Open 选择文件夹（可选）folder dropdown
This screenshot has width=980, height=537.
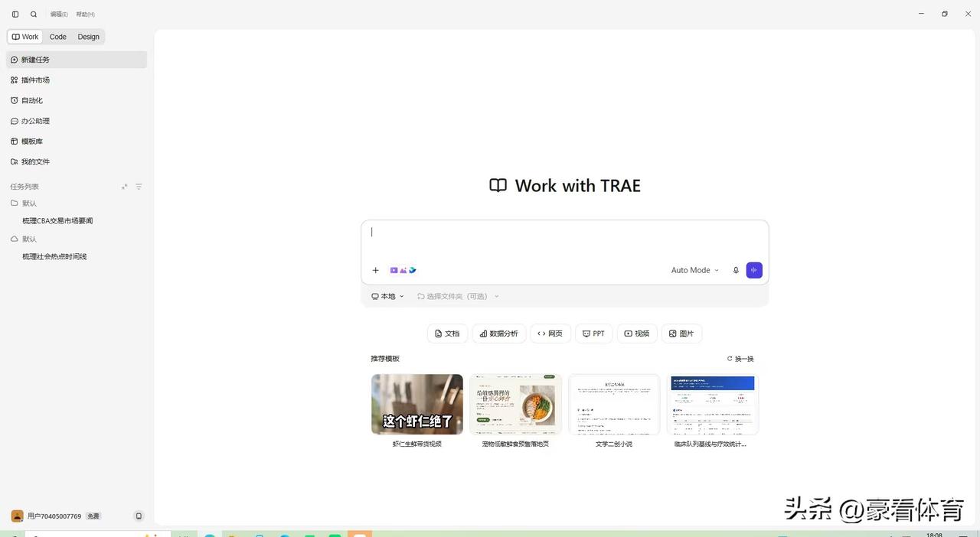458,297
